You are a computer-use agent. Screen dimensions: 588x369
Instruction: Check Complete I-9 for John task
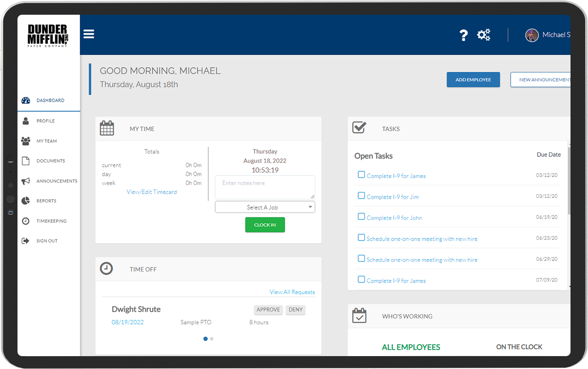[x=361, y=217]
